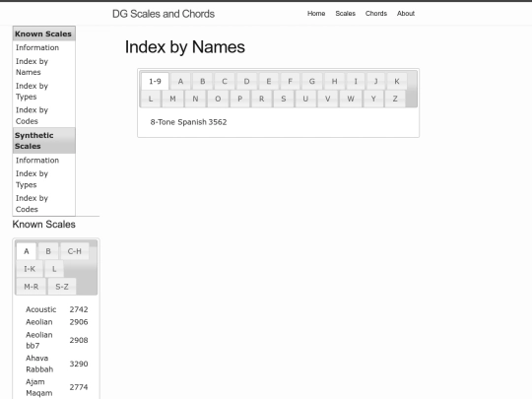Open Information under Known Scales
The width and height of the screenshot is (532, 399).
coord(37,48)
